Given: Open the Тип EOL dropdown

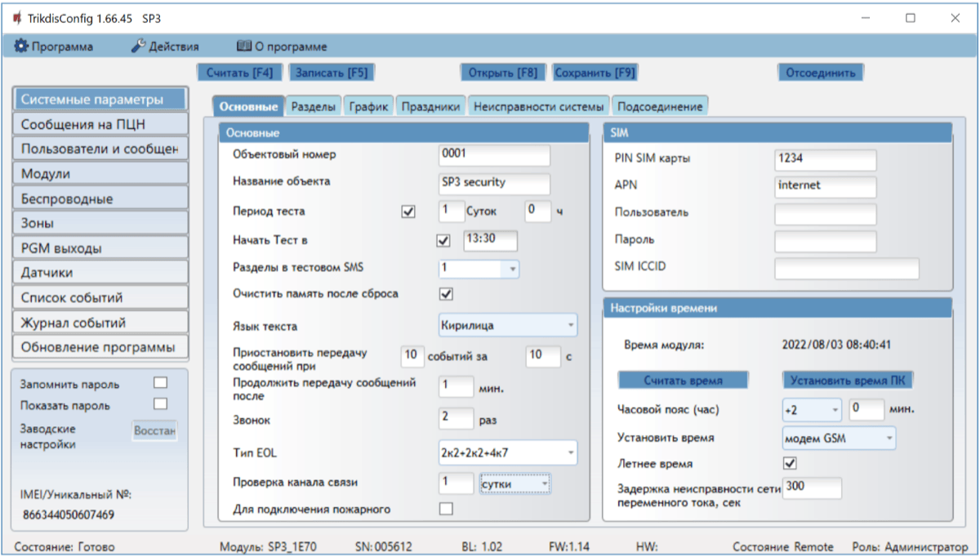Looking at the screenshot, I should [507, 452].
